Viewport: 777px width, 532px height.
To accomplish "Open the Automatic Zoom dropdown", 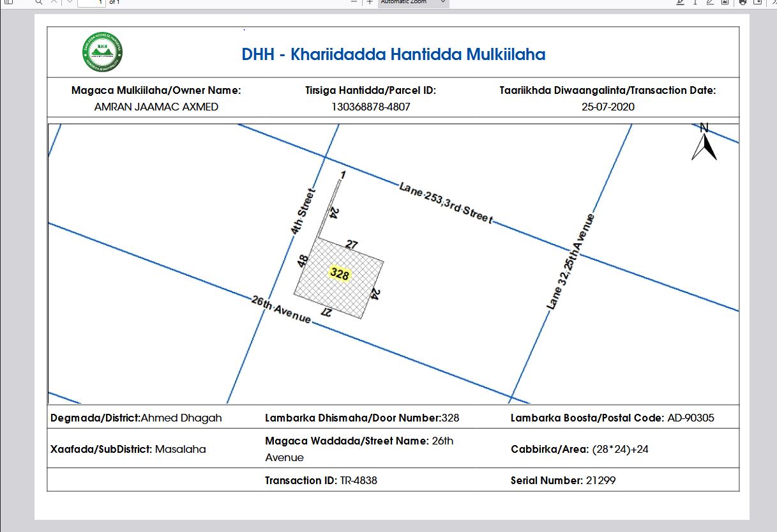I will click(x=413, y=3).
